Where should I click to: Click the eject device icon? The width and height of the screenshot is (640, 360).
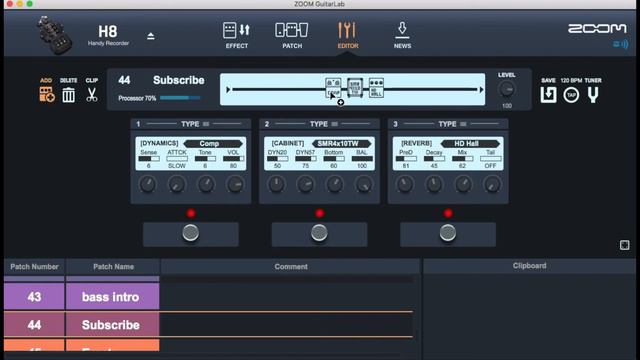pyautogui.click(x=151, y=36)
